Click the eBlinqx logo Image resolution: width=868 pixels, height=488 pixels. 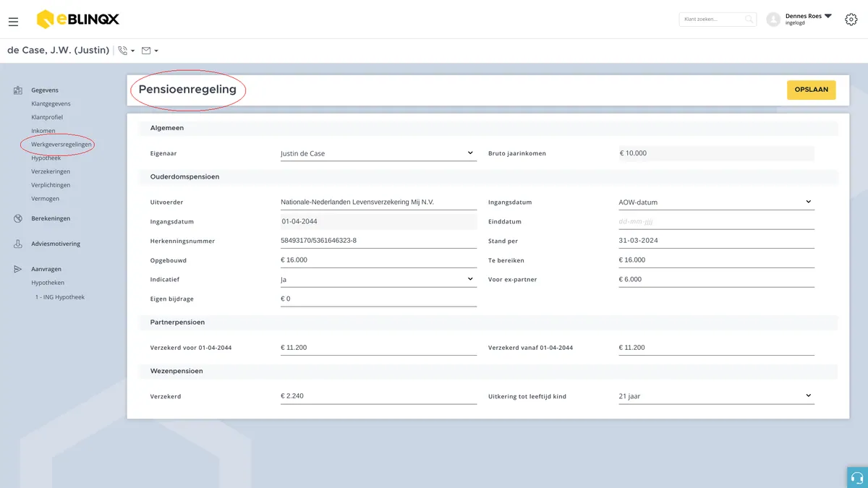(x=78, y=20)
